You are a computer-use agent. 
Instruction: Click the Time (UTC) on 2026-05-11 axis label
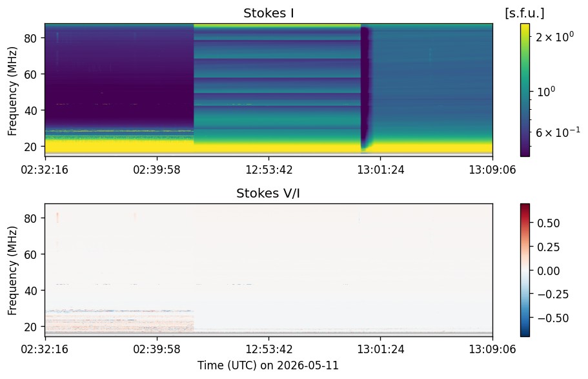coord(268,365)
